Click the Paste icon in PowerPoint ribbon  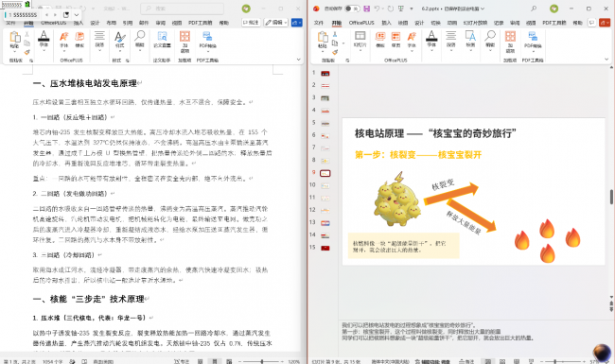pos(323,37)
